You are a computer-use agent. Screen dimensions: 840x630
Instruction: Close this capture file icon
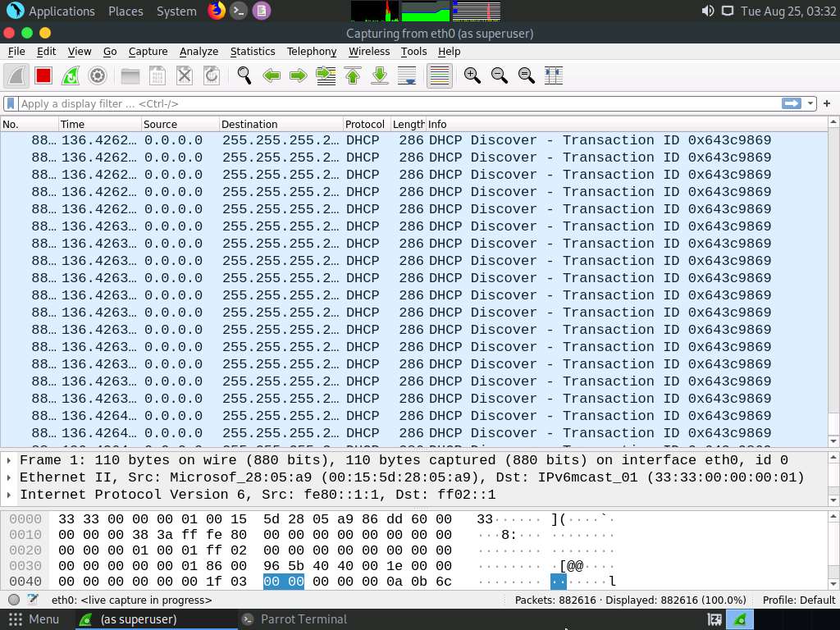(x=185, y=75)
